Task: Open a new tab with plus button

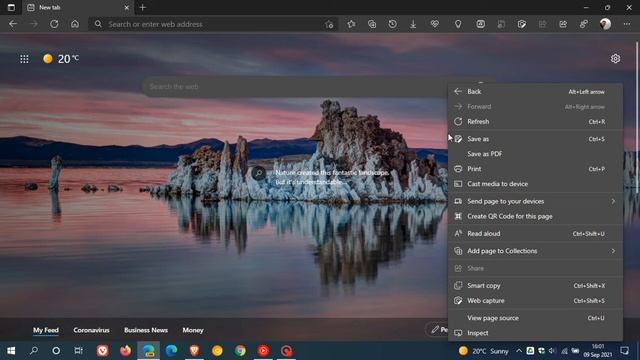Action: 142,7
